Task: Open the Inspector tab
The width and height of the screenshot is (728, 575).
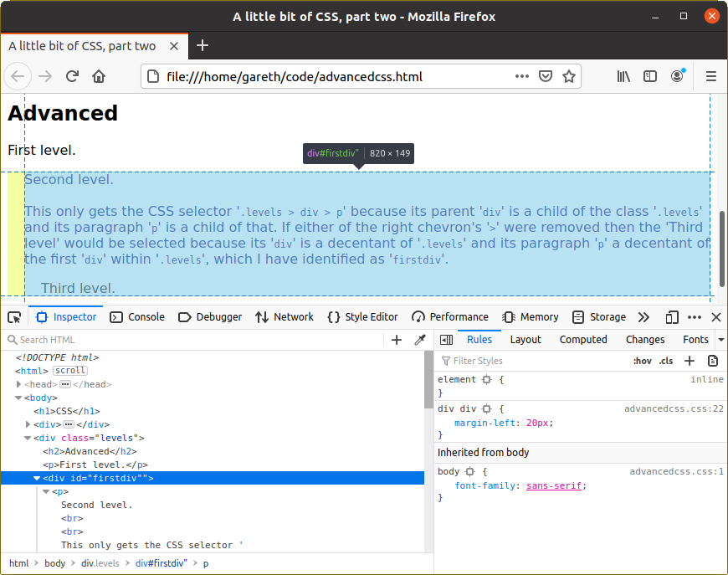Action: tap(66, 317)
